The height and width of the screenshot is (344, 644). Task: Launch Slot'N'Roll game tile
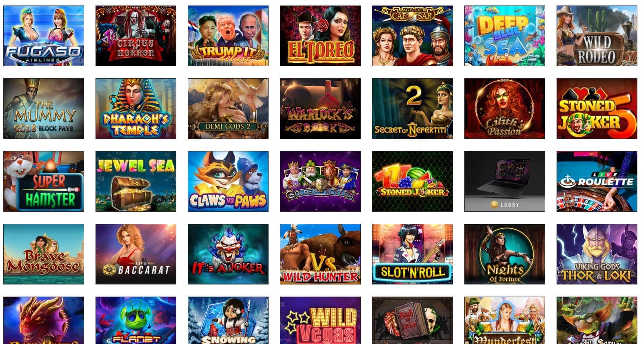413,254
